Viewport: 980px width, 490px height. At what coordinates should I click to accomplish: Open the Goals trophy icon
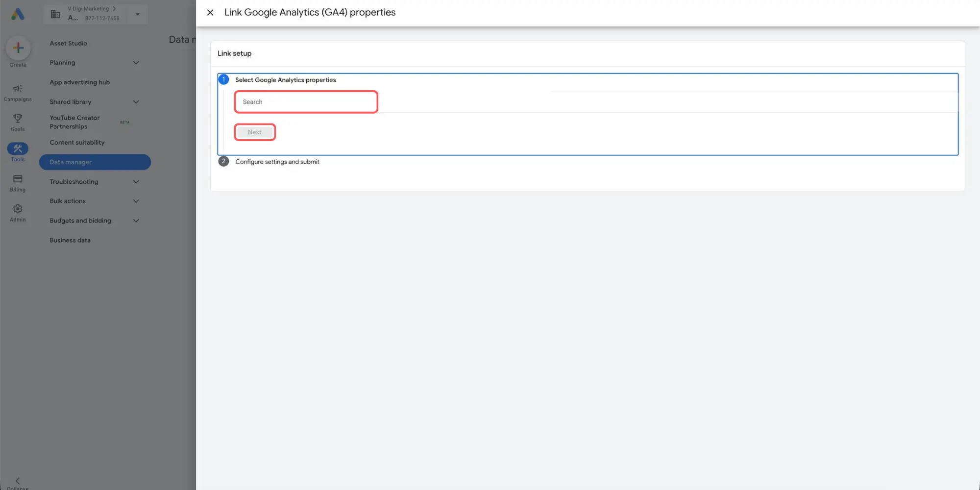18,118
